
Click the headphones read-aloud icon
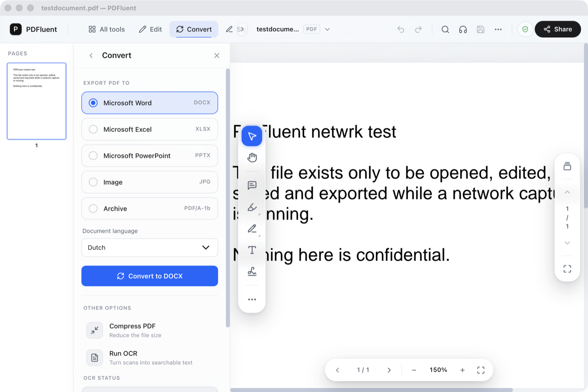click(x=463, y=29)
